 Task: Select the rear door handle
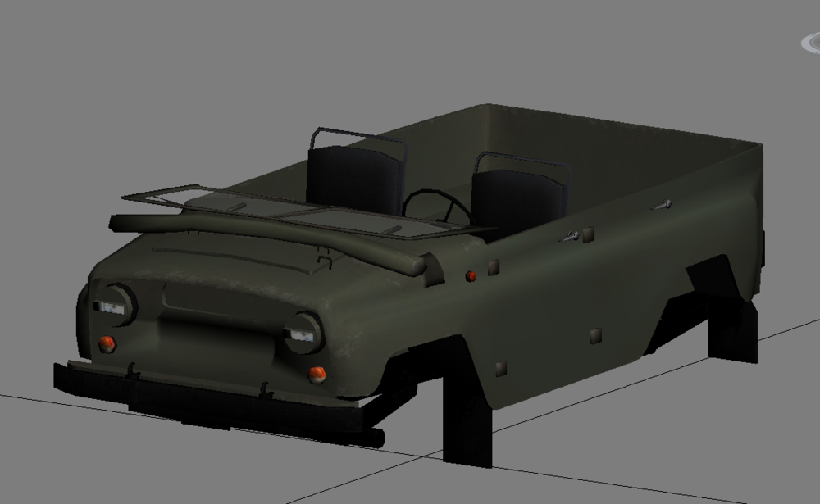pos(662,205)
